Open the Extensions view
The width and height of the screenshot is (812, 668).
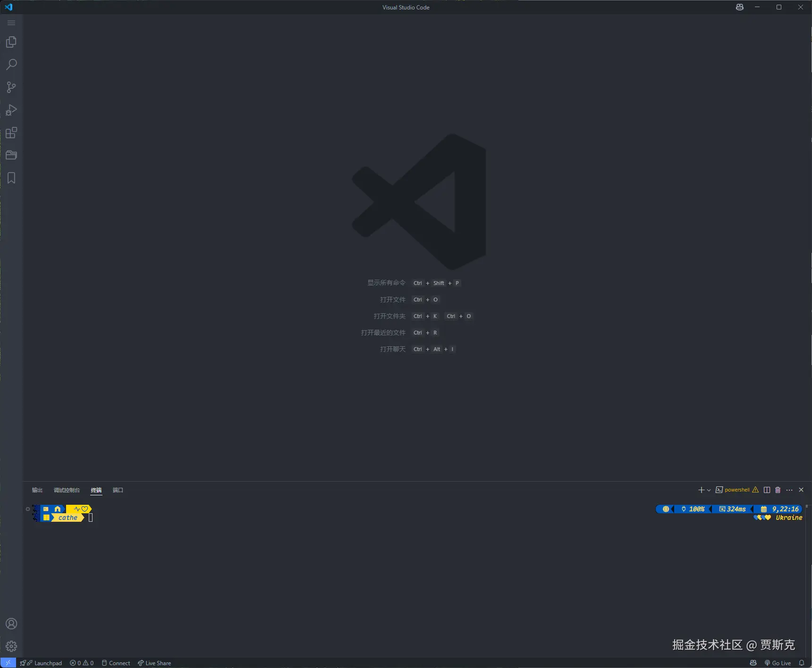pyautogui.click(x=11, y=133)
